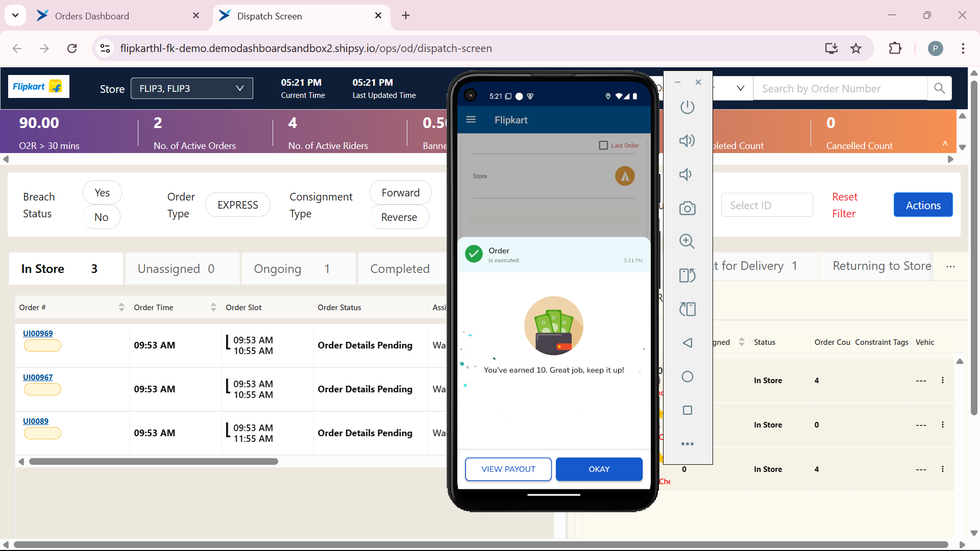Collapse the summary banner with caret

click(945, 144)
